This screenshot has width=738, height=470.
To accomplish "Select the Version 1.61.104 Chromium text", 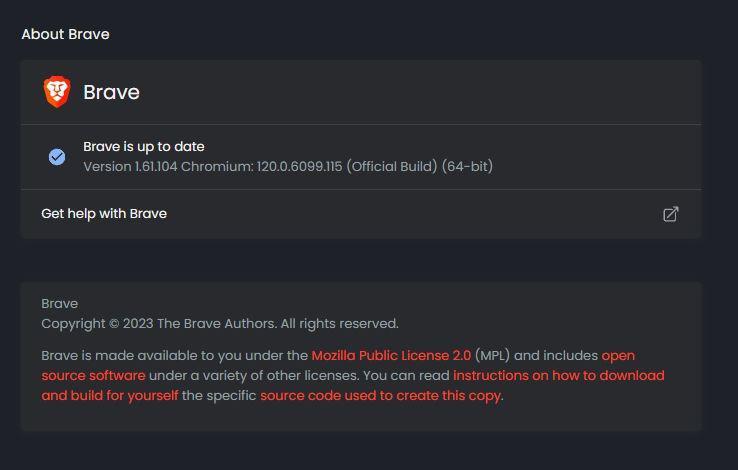I will 213,167.
